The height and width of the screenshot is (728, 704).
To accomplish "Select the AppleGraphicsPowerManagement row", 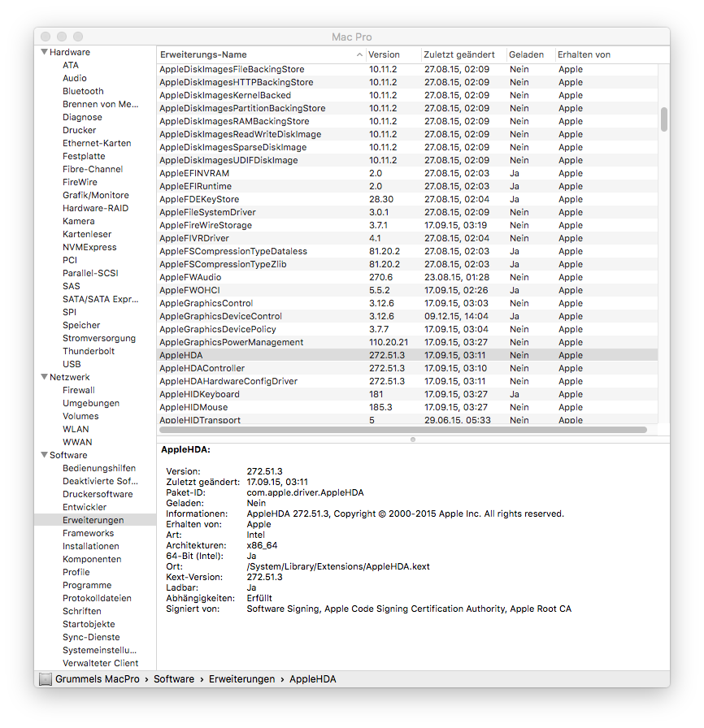I will point(407,342).
